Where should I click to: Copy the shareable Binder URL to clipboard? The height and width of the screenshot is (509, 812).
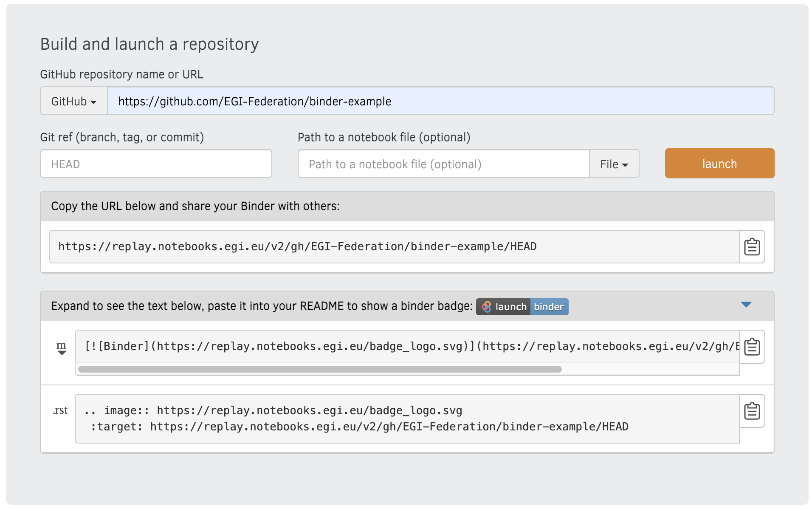[751, 247]
